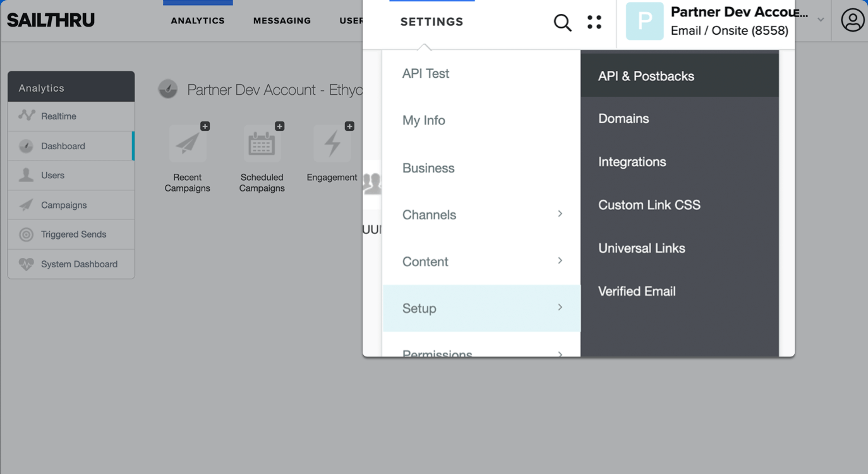Expand the Permissions submenu chevron
The image size is (868, 474).
click(x=560, y=353)
